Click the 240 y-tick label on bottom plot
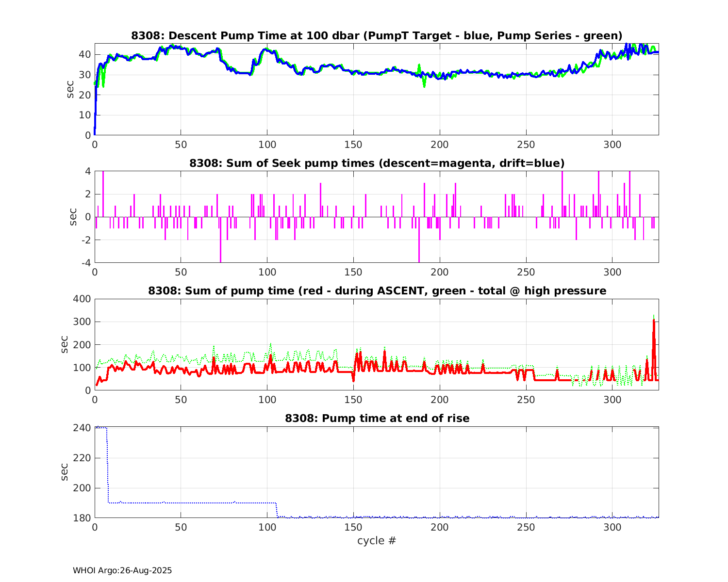The height and width of the screenshot is (582, 728). (x=83, y=428)
